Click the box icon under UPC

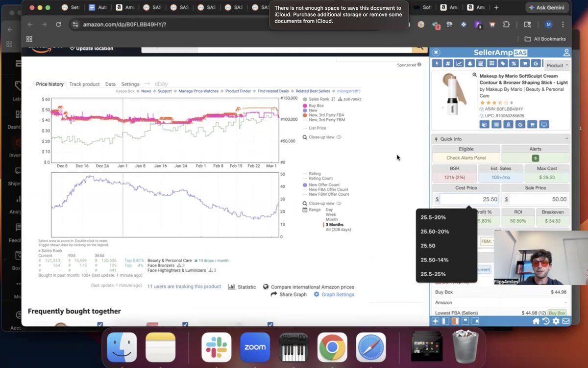click(485, 124)
